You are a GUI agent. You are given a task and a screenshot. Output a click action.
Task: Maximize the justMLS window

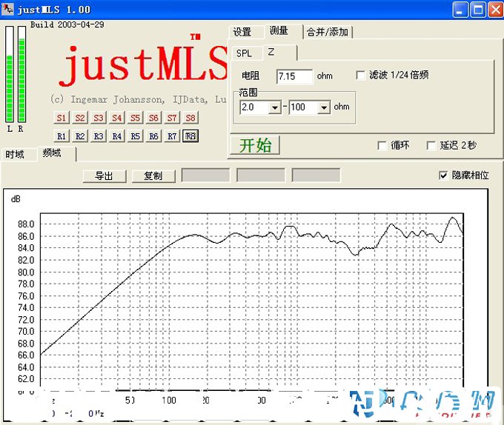[478, 10]
